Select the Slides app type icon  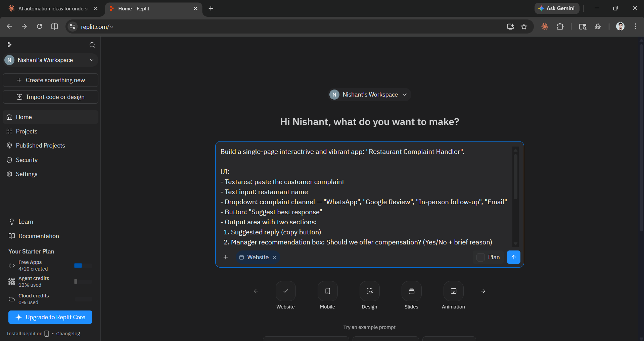click(x=411, y=291)
